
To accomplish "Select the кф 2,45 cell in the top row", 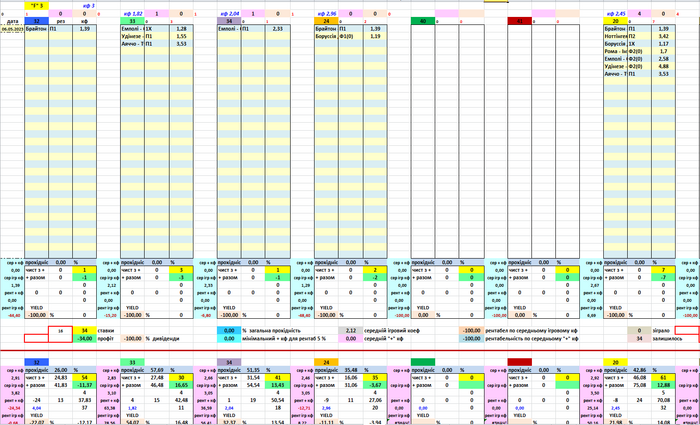I will [616, 14].
